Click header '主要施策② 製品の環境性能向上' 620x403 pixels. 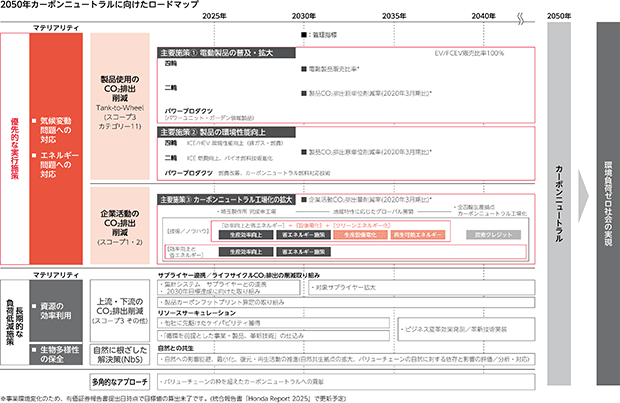click(x=226, y=132)
